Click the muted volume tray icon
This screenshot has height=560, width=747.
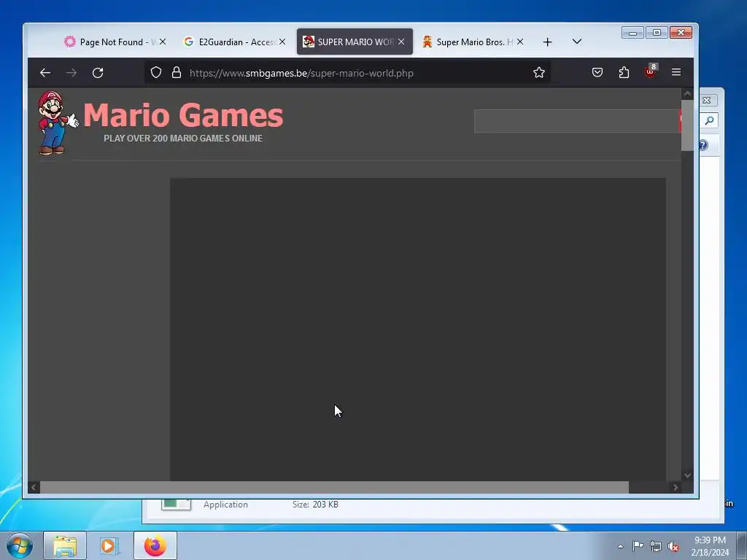click(x=673, y=547)
